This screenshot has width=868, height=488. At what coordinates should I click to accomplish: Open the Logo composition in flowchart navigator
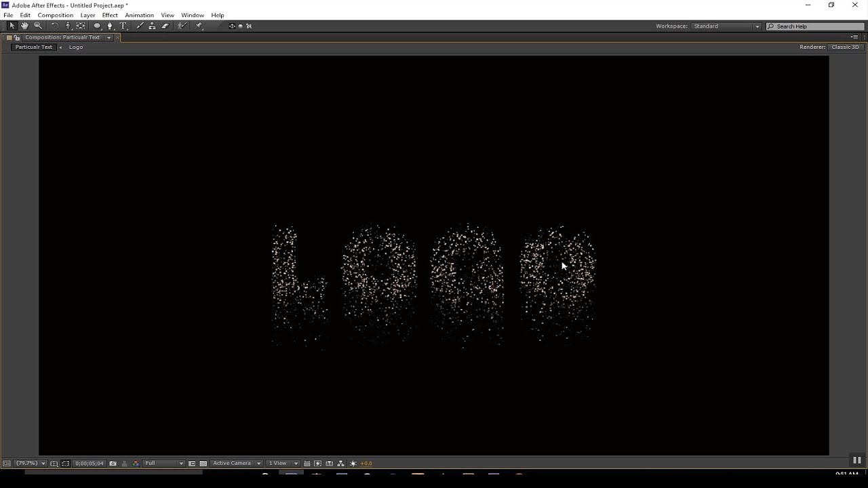click(76, 47)
